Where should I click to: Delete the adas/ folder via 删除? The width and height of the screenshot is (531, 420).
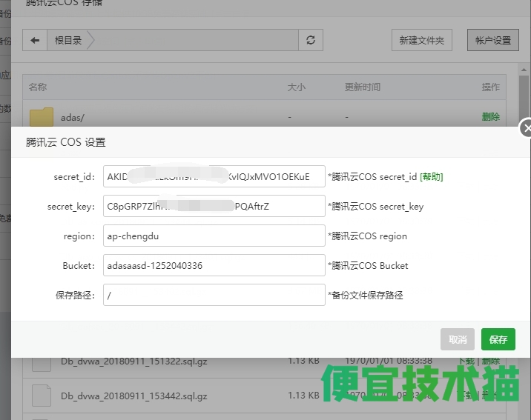491,117
